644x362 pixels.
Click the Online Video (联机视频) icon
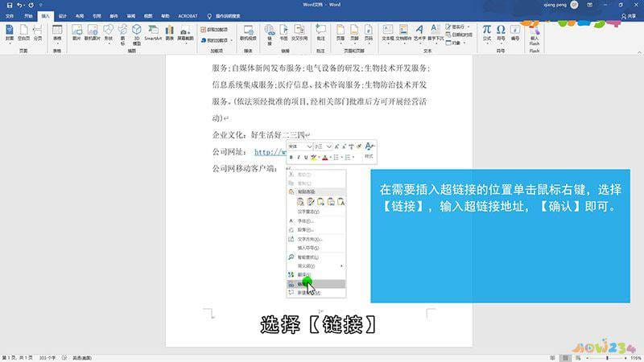(x=248, y=32)
